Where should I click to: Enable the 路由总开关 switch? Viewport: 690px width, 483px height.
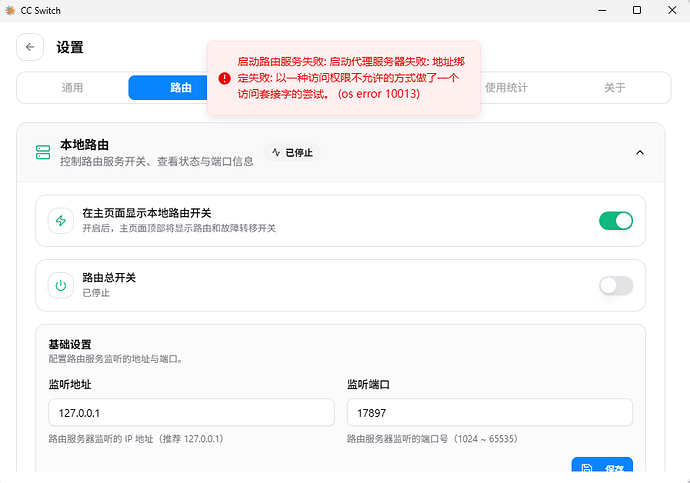point(616,285)
